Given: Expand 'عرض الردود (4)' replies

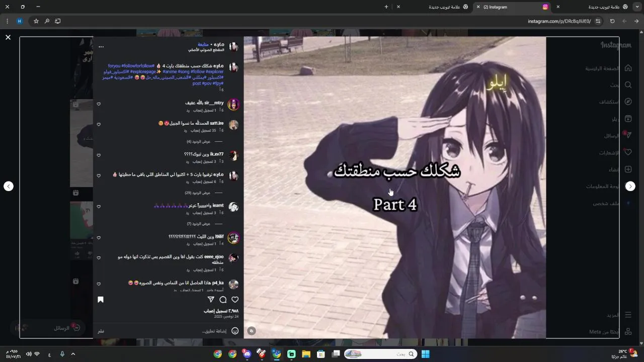Looking at the screenshot, I should click(198, 142).
